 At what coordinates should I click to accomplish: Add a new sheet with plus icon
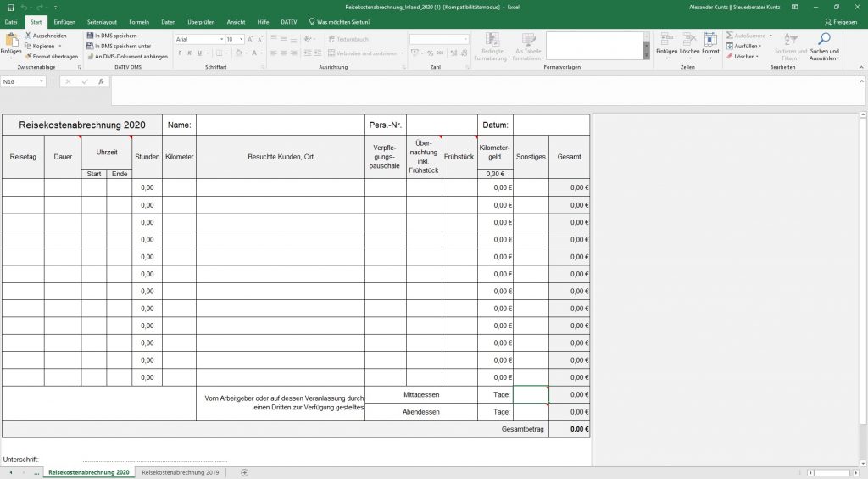[245, 472]
